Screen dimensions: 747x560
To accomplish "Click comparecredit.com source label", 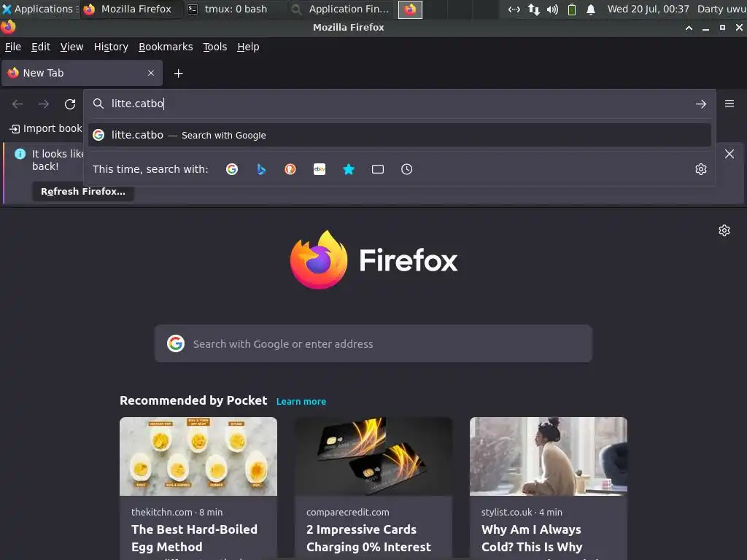I will (348, 513).
